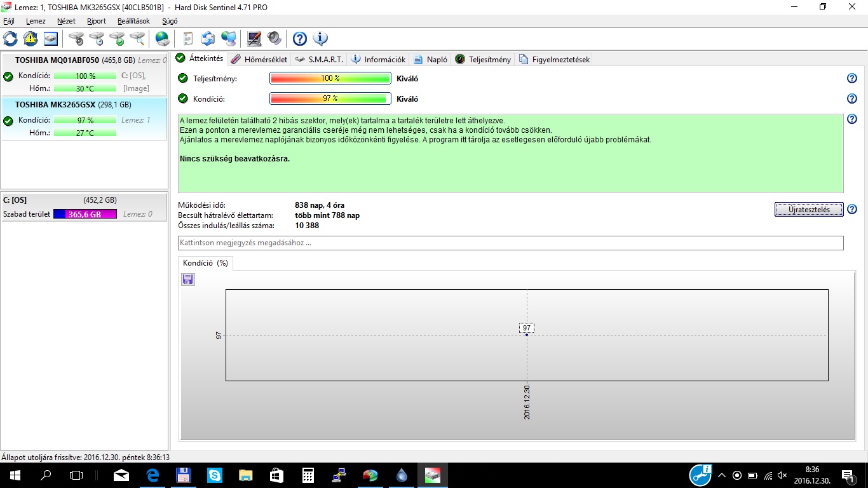
Task: Open Calculator from taskbar
Action: point(308,475)
